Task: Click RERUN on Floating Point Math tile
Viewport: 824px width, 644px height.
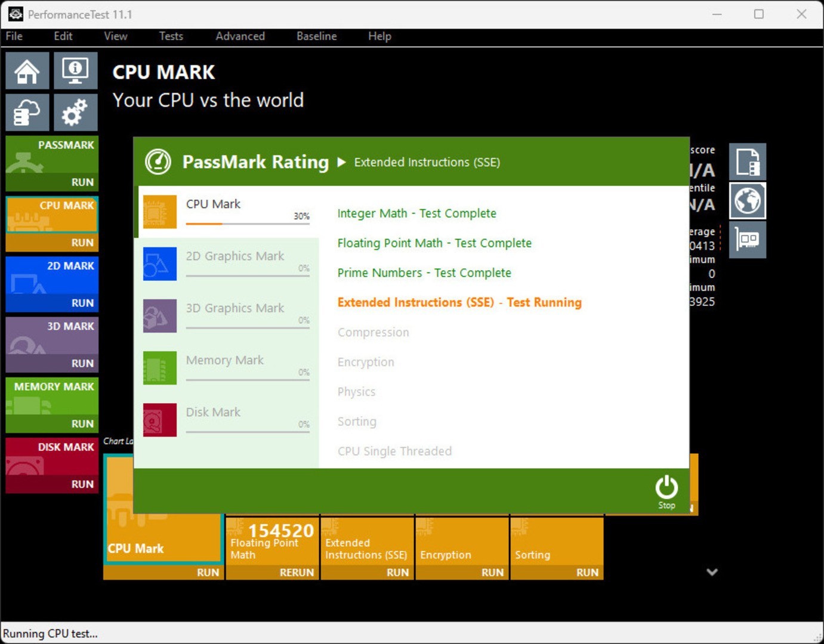Action: [x=297, y=572]
